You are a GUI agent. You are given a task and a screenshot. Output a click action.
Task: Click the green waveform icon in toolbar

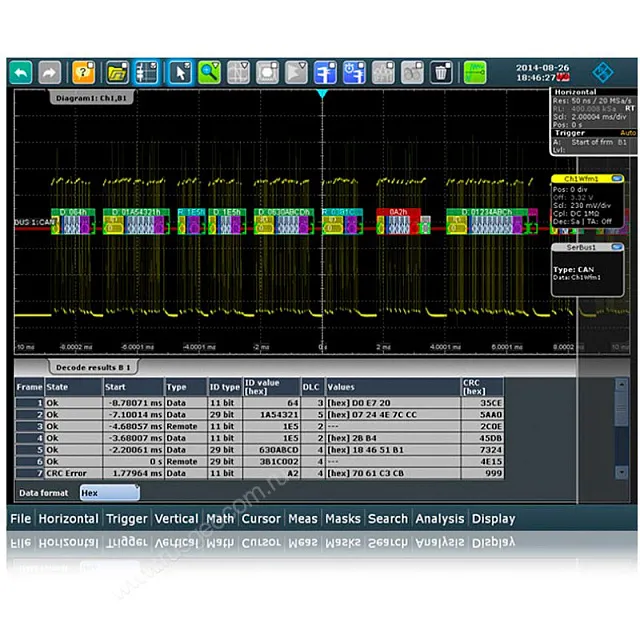pyautogui.click(x=475, y=72)
